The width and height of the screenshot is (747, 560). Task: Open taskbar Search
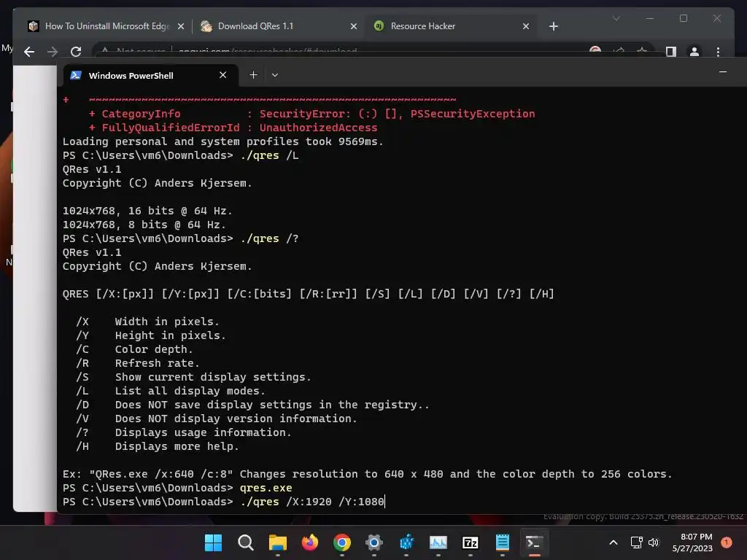(x=245, y=542)
